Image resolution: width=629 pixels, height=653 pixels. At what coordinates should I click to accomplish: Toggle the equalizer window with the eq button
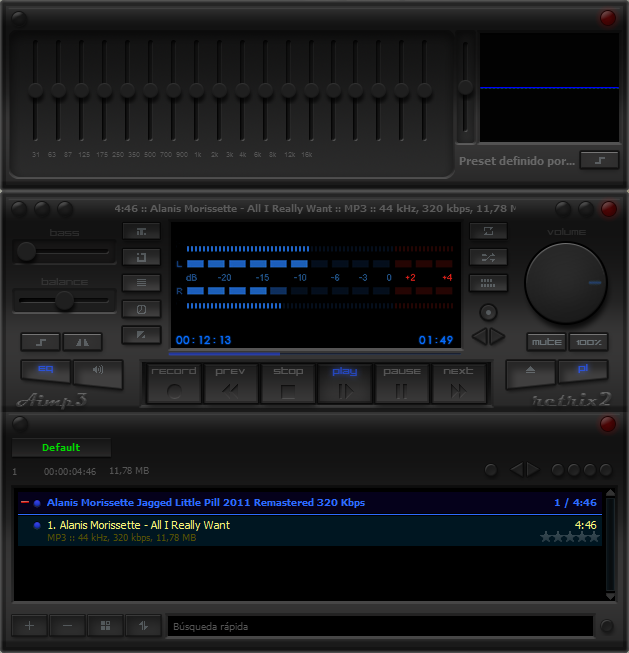pyautogui.click(x=46, y=371)
